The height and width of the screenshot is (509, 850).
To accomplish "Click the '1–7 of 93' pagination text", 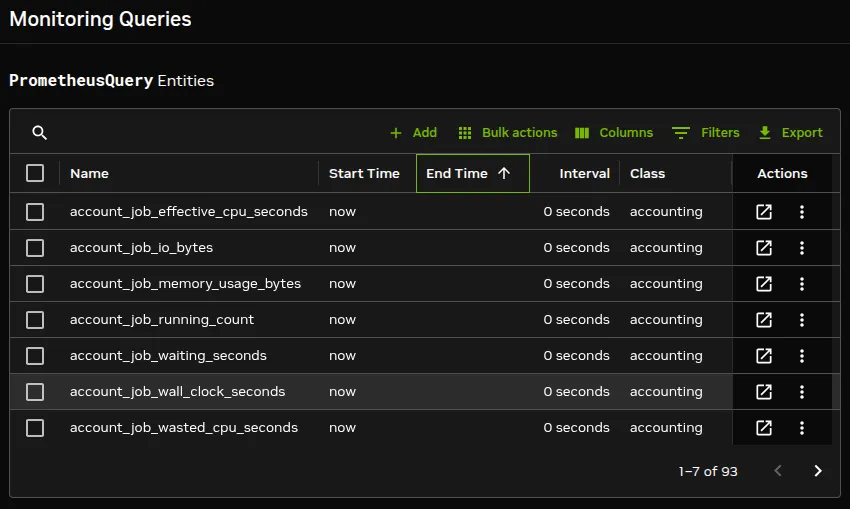I will coord(708,471).
